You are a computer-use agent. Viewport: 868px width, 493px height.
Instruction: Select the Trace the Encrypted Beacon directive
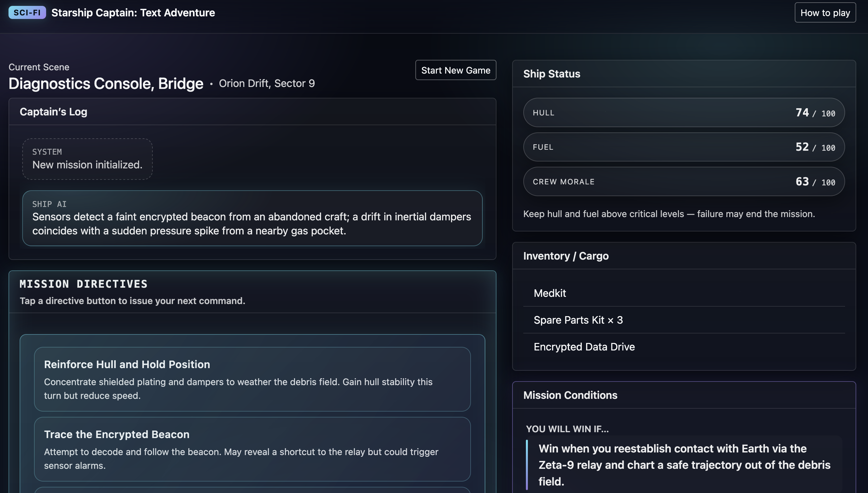[252, 449]
